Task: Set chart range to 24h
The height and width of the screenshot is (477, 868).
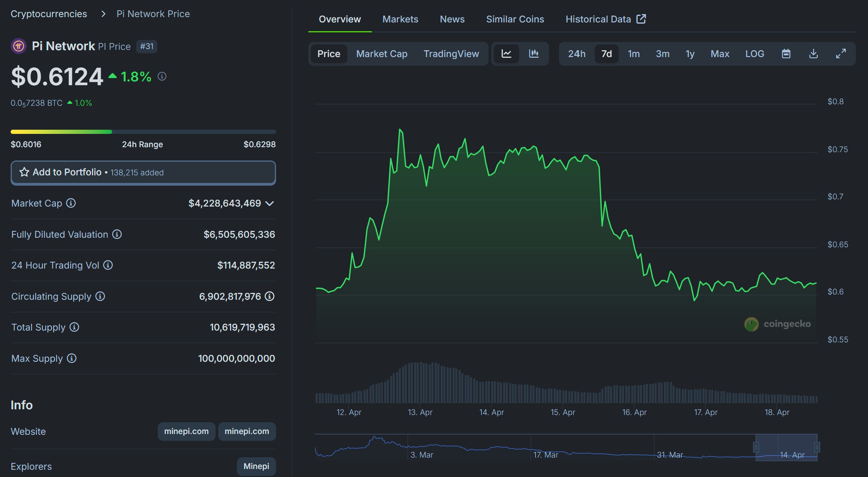Action: tap(577, 54)
